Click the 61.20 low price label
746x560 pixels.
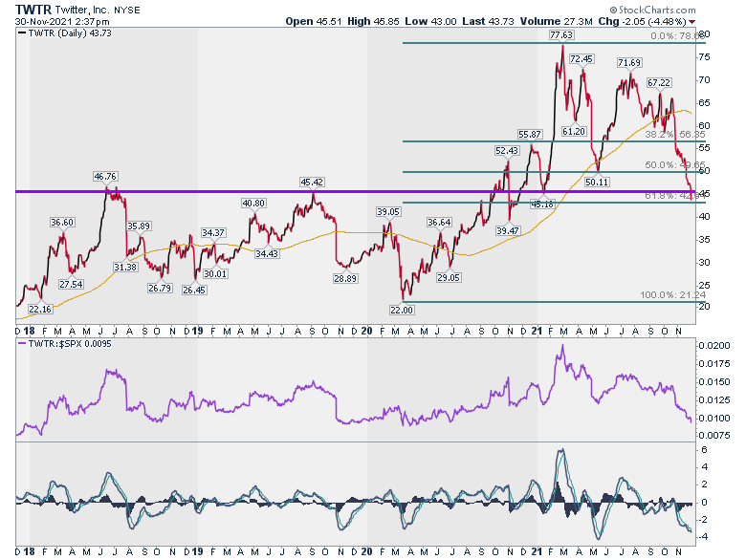(574, 131)
